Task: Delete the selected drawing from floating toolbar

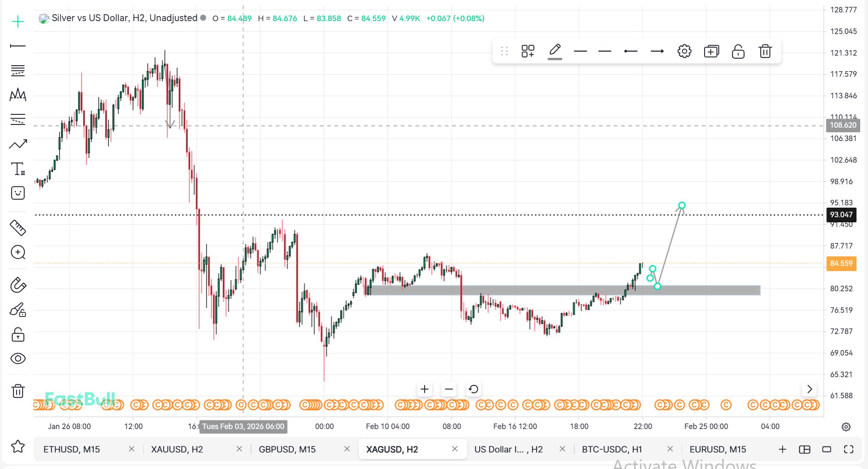Action: tap(765, 51)
